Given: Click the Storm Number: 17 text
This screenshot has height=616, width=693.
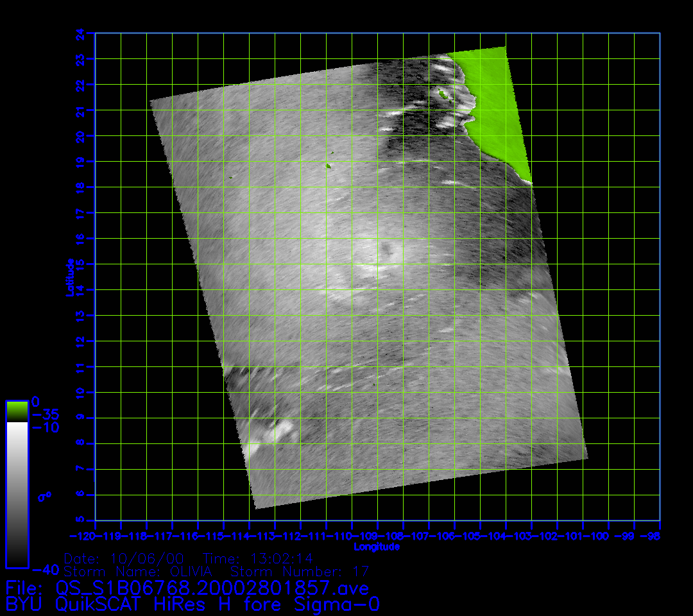Looking at the screenshot, I should [x=299, y=571].
